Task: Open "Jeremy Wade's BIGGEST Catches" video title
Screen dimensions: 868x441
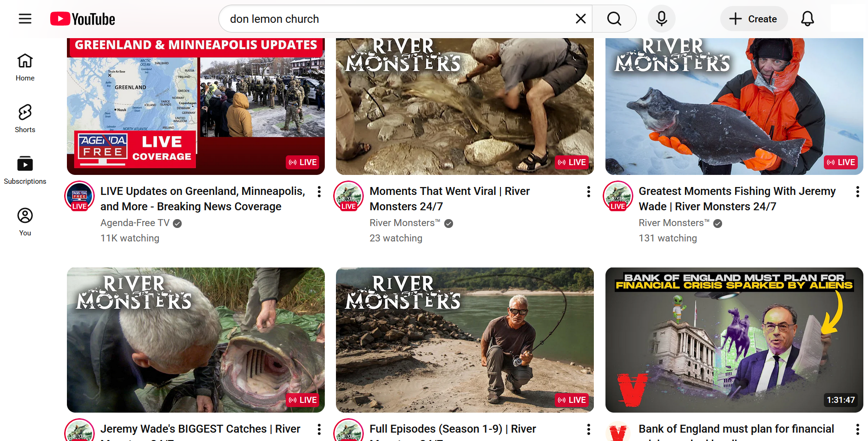Action: (200, 431)
